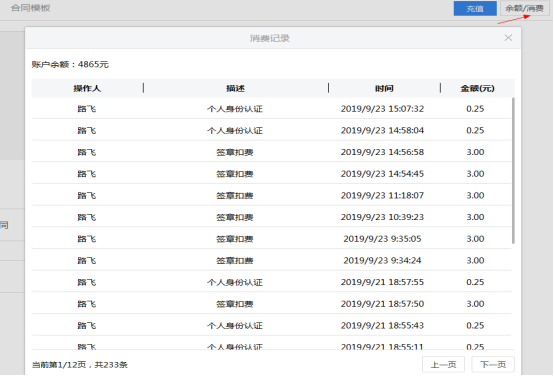
Task: Click operator 路飞 in the 14:54:45 row
Action: (x=87, y=174)
